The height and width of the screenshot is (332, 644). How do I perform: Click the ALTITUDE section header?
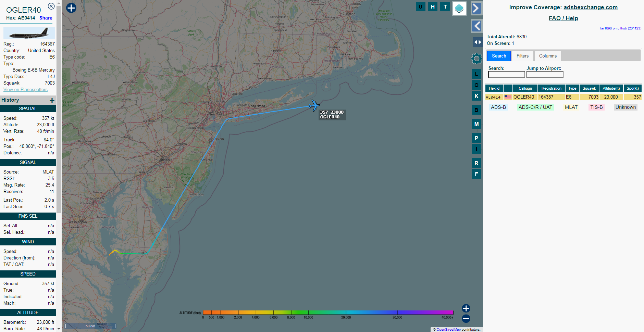point(28,312)
